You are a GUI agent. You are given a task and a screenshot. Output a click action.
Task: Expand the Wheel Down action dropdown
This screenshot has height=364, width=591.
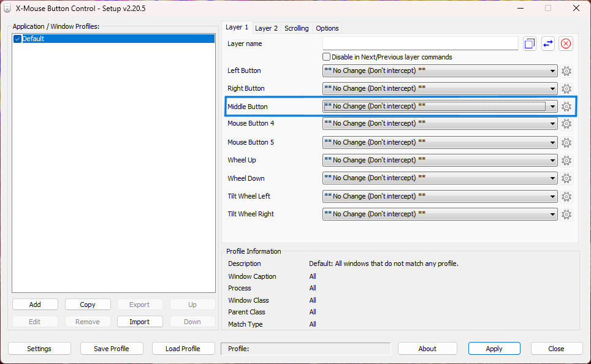point(440,178)
